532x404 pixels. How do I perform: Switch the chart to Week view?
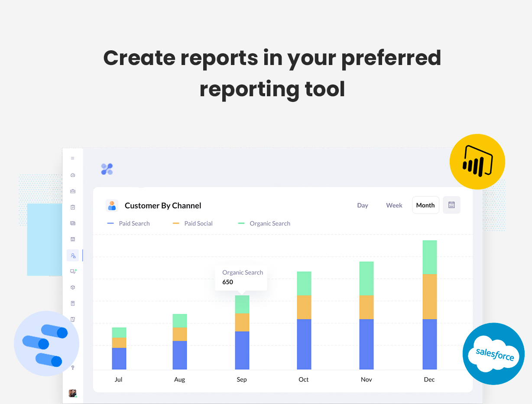point(394,205)
